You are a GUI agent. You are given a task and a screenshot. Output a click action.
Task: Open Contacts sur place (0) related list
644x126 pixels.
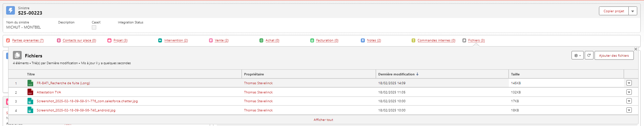pyautogui.click(x=79, y=40)
